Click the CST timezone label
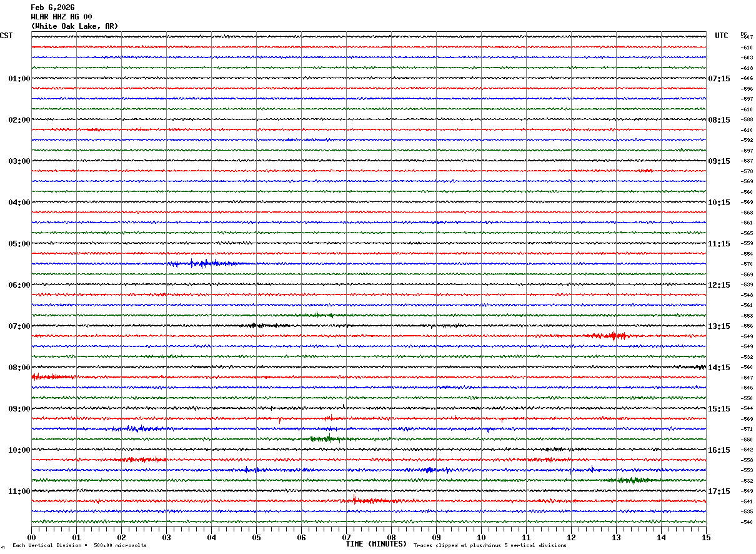Image resolution: width=756 pixels, height=554 pixels. 6,36
